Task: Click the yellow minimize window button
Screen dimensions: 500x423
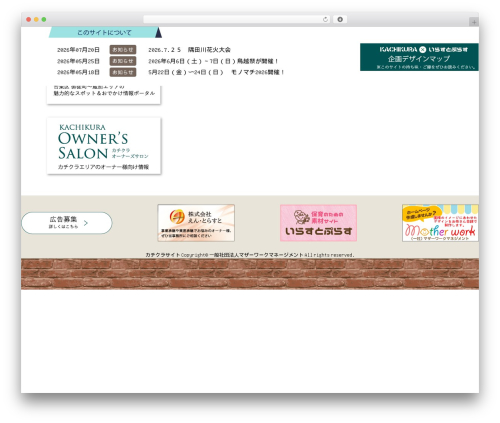Action: pos(36,19)
